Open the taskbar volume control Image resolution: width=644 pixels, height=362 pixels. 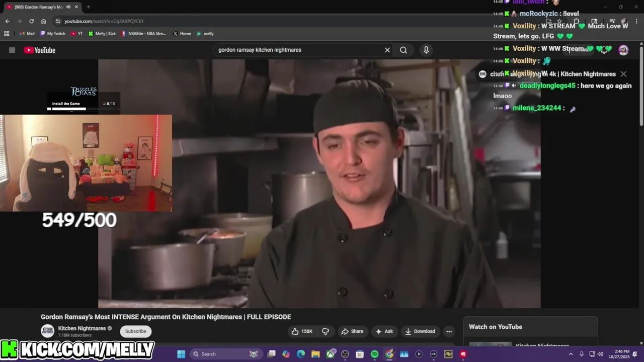(x=600, y=354)
